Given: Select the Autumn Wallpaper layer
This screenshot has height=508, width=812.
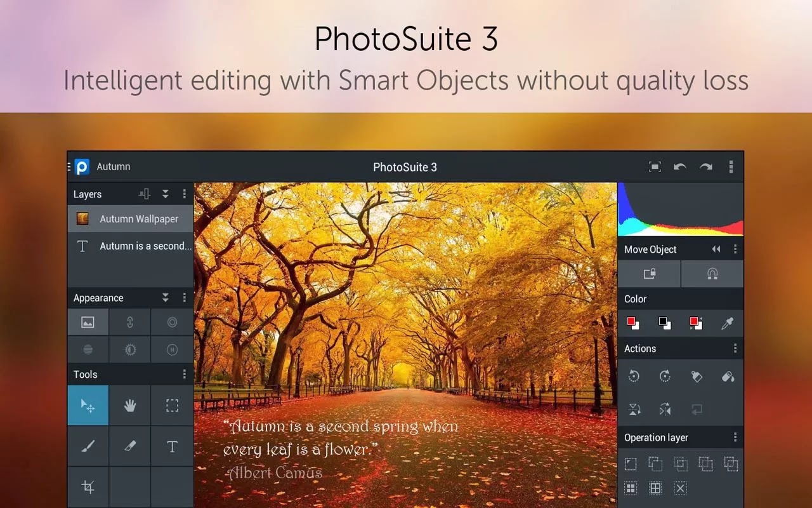Looking at the screenshot, I should coord(130,218).
